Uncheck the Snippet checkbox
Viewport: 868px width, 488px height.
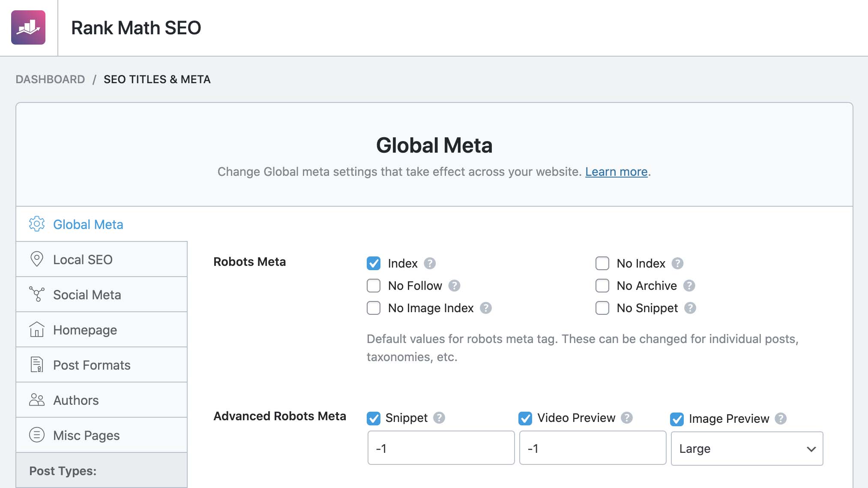(374, 419)
